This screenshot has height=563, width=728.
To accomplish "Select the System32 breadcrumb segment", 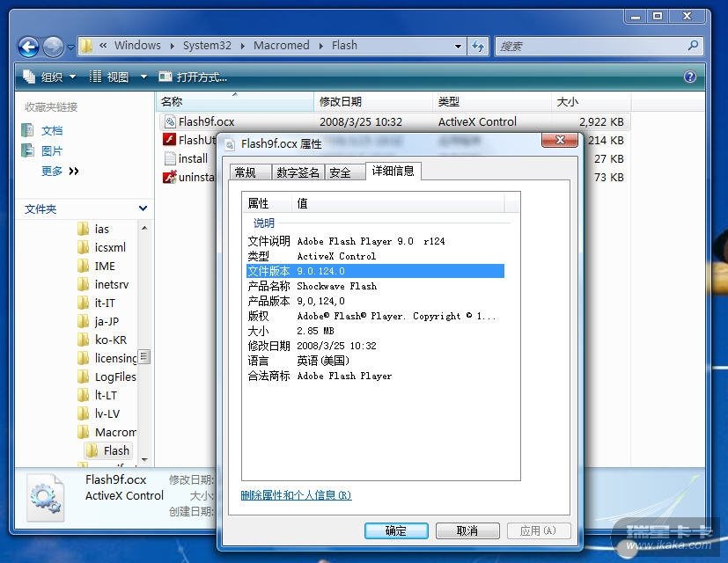I will pyautogui.click(x=207, y=46).
